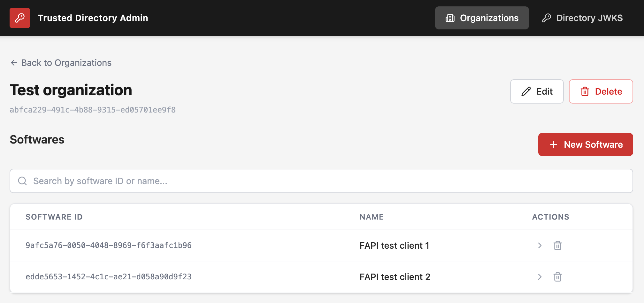
Task: Switch to Directory JWKS tab
Action: pos(582,18)
